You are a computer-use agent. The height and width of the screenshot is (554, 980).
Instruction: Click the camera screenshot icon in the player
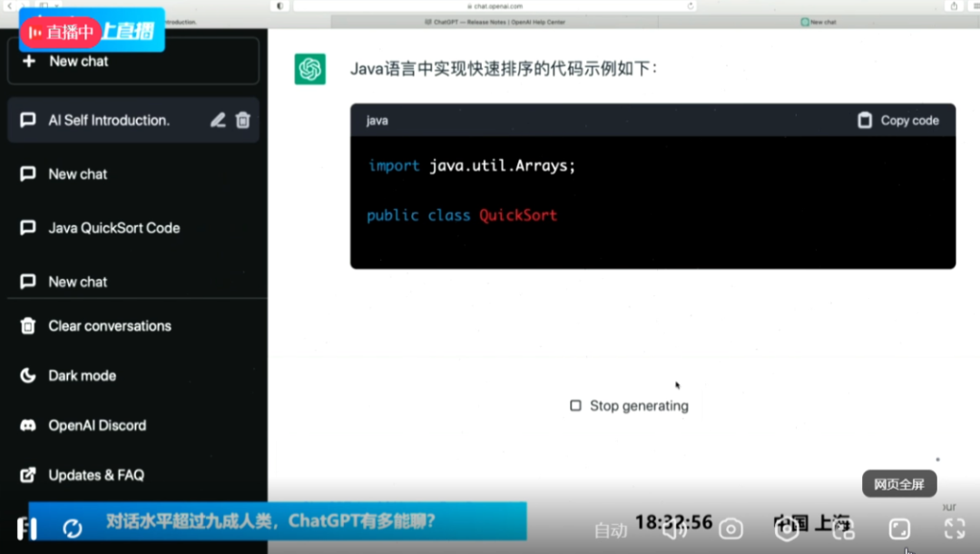tap(730, 528)
